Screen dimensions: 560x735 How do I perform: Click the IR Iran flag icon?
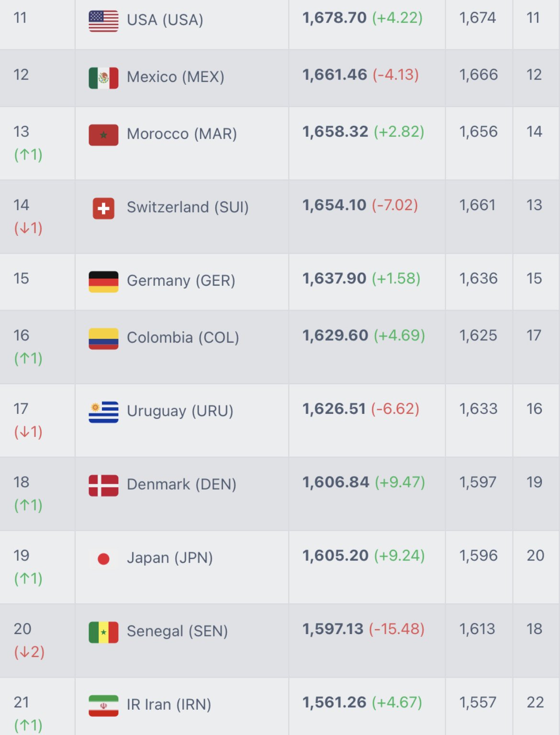tap(103, 705)
